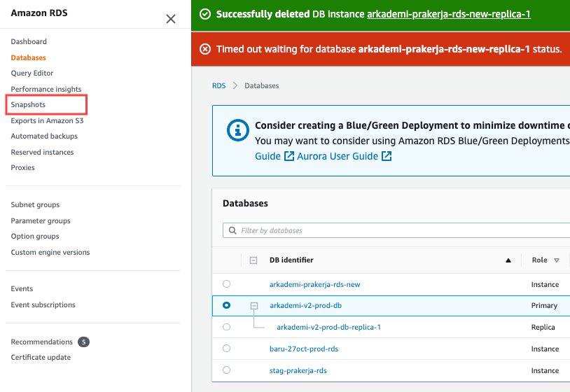
Task: Click the Primary role cell
Action: tap(544, 305)
